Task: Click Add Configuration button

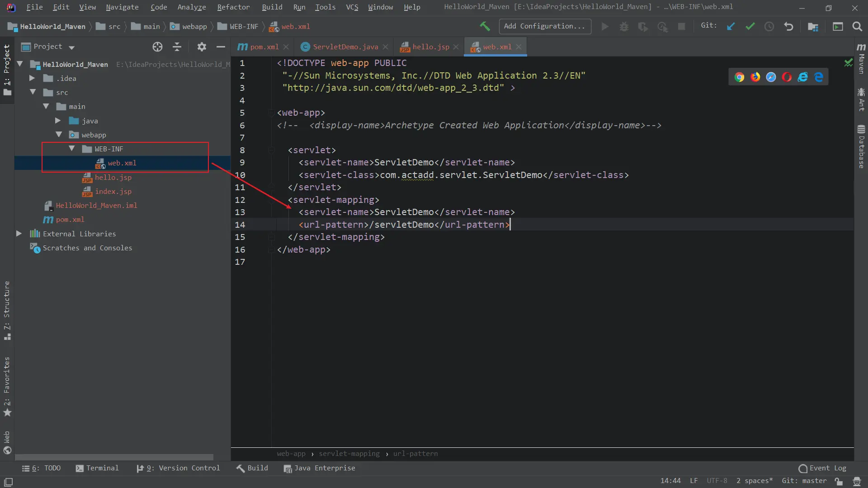Action: pyautogui.click(x=545, y=26)
